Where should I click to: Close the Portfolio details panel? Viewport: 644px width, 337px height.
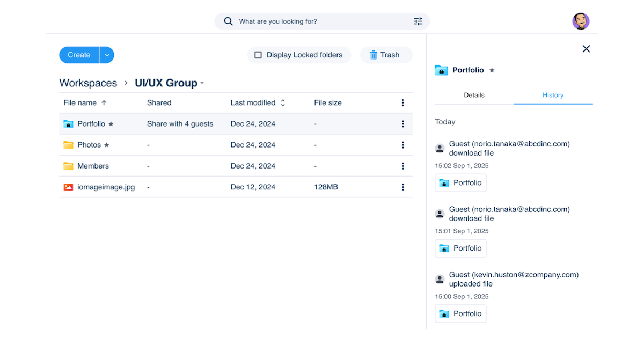(586, 49)
